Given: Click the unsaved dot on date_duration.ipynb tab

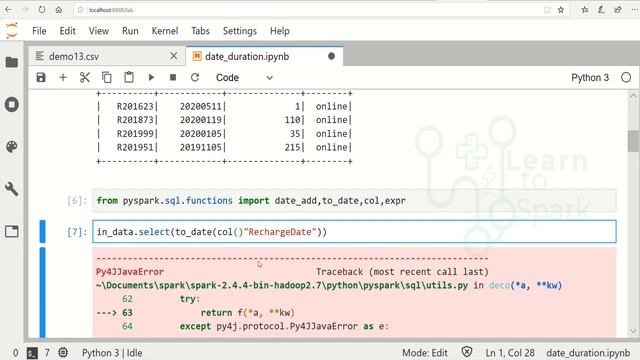Looking at the screenshot, I should tap(331, 56).
